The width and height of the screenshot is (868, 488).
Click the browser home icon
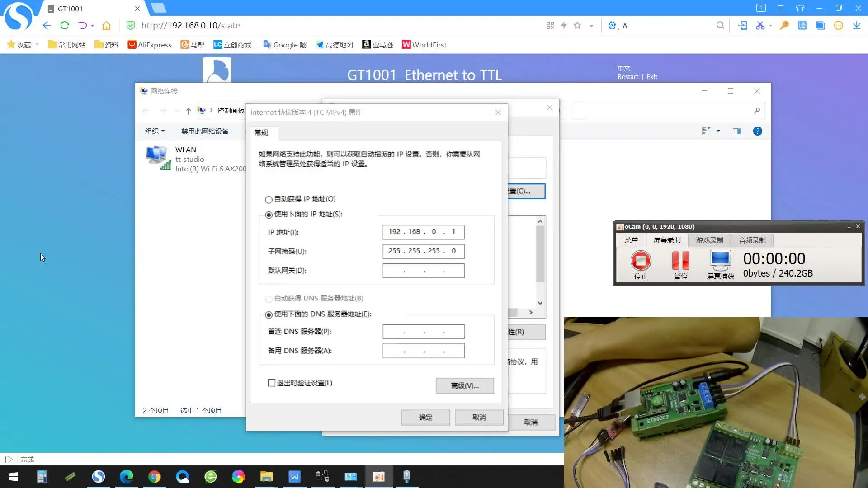pyautogui.click(x=106, y=26)
